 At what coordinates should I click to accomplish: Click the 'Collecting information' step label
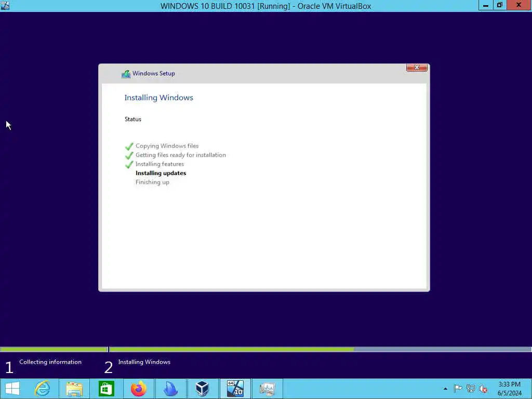pos(50,362)
